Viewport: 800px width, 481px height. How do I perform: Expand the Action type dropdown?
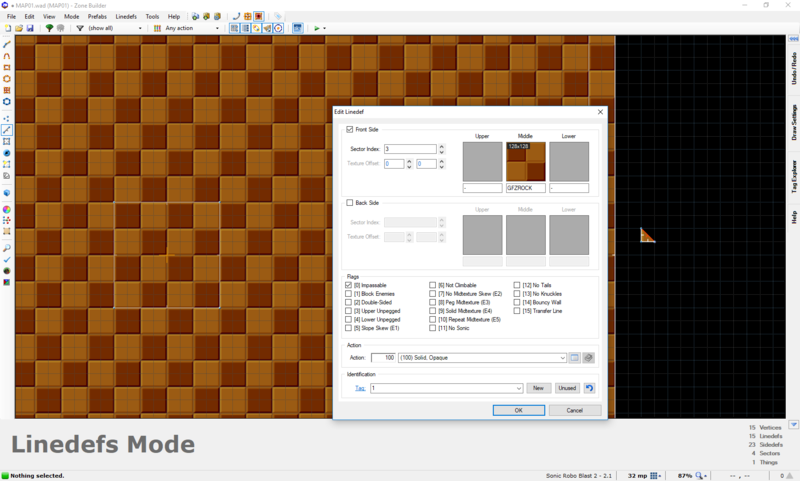coord(563,357)
